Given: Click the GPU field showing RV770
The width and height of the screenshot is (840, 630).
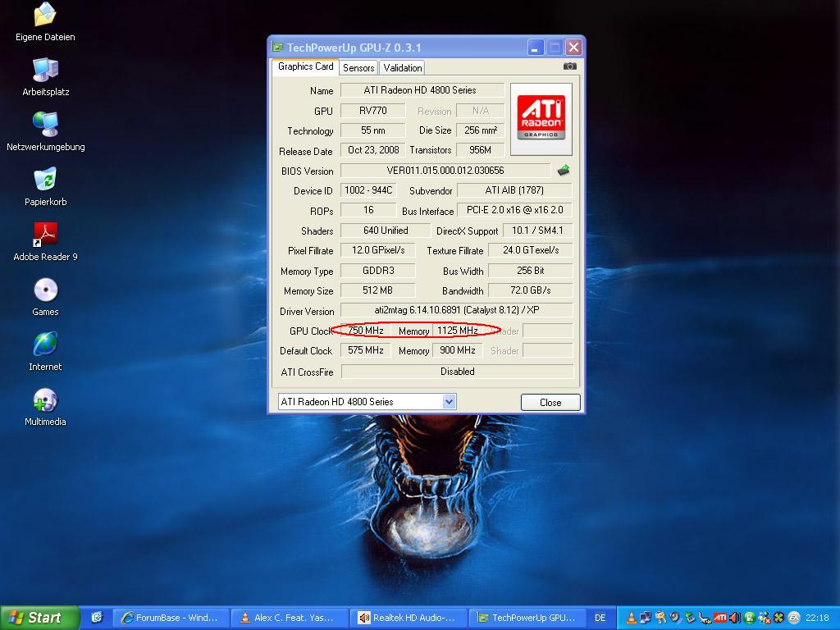Looking at the screenshot, I should point(373,111).
